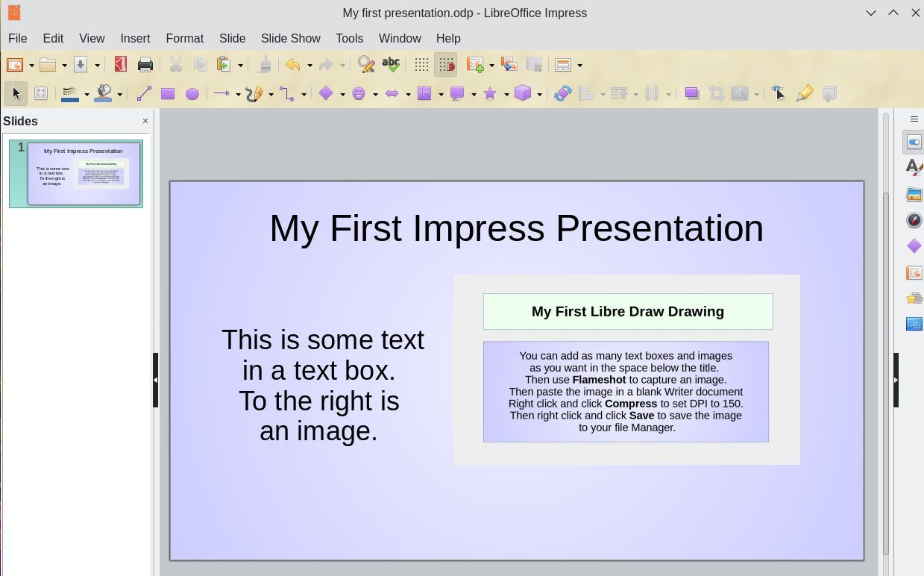The width and height of the screenshot is (924, 576).
Task: Click the Fill Color bucket swatch
Action: (x=104, y=93)
